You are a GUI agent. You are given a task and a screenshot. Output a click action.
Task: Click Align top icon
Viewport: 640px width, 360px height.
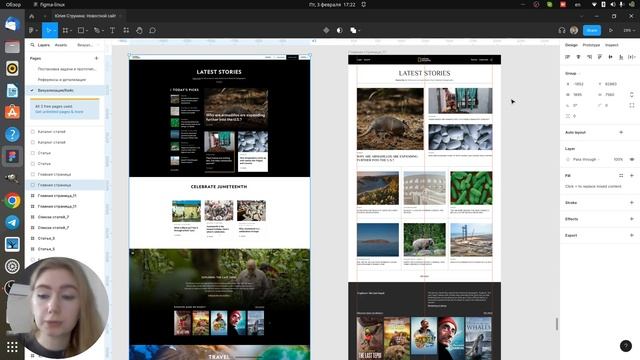tap(600, 57)
